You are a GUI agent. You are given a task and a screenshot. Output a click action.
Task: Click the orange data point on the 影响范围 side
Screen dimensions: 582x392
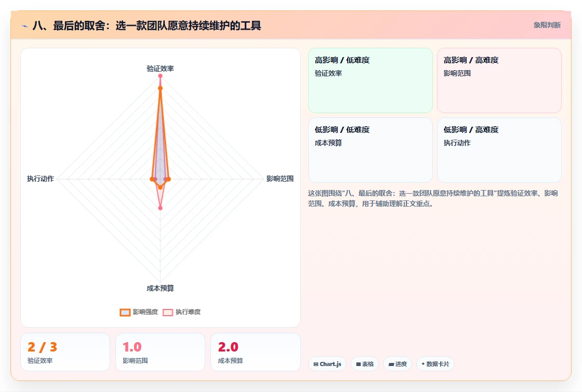click(169, 179)
